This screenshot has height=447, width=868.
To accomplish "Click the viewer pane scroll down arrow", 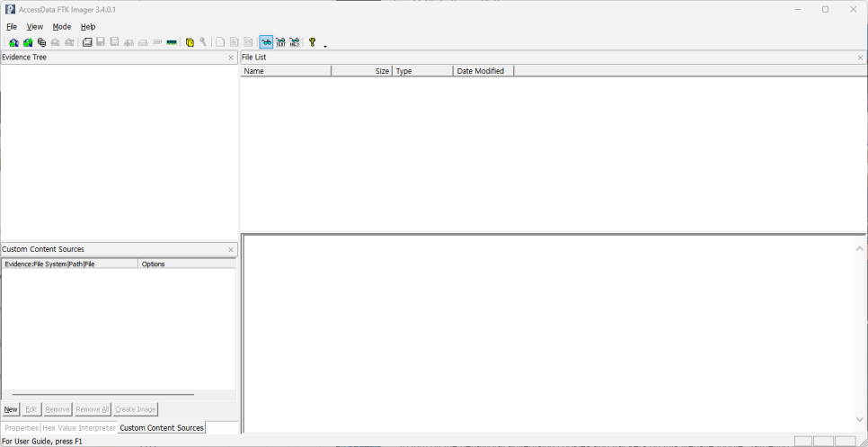I will (x=860, y=419).
